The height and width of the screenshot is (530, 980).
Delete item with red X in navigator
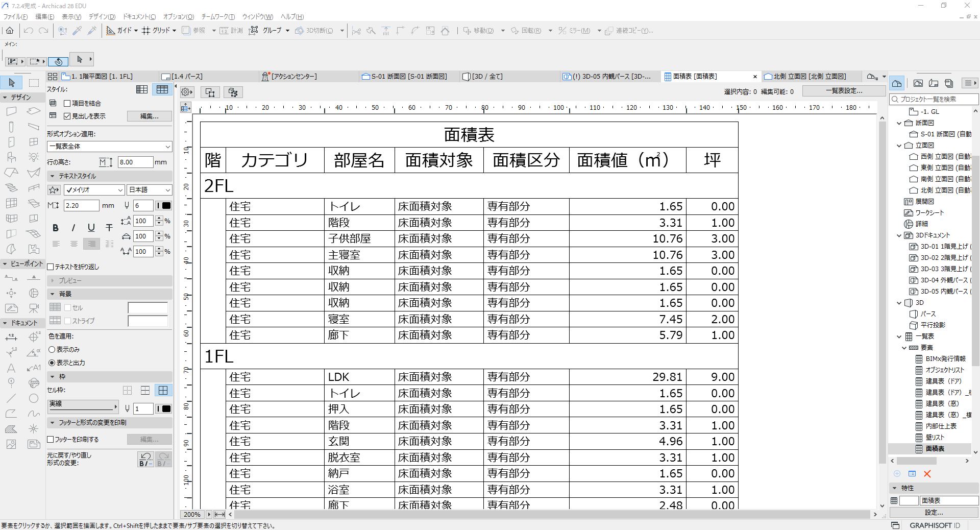[927, 474]
